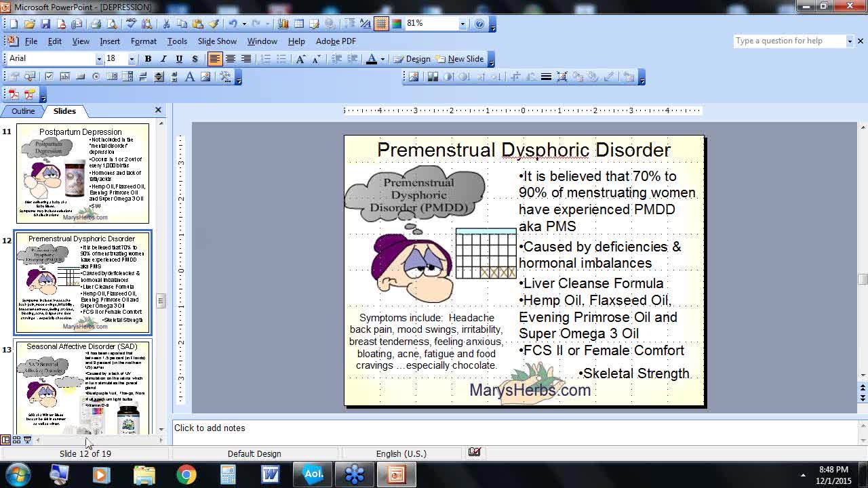868x488 pixels.
Task: Toggle Color/Grayscale view button
Action: (x=397, y=24)
